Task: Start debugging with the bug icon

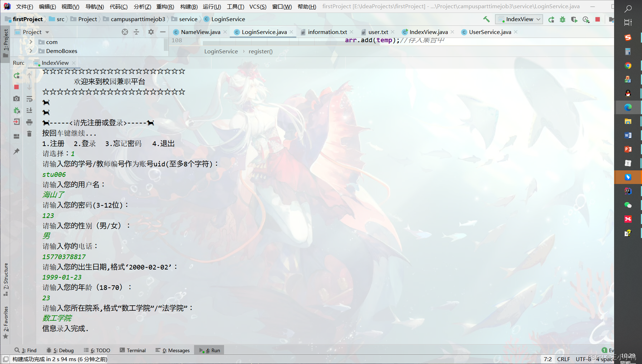Action: (x=563, y=19)
